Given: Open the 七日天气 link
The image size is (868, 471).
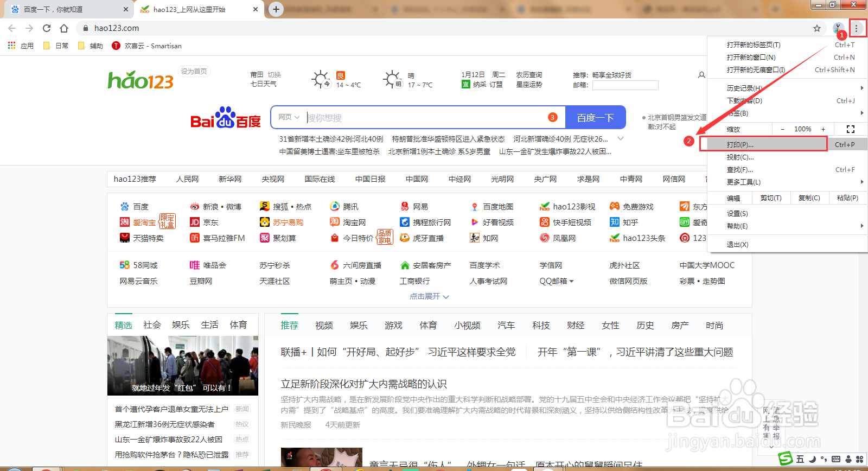Looking at the screenshot, I should [264, 84].
